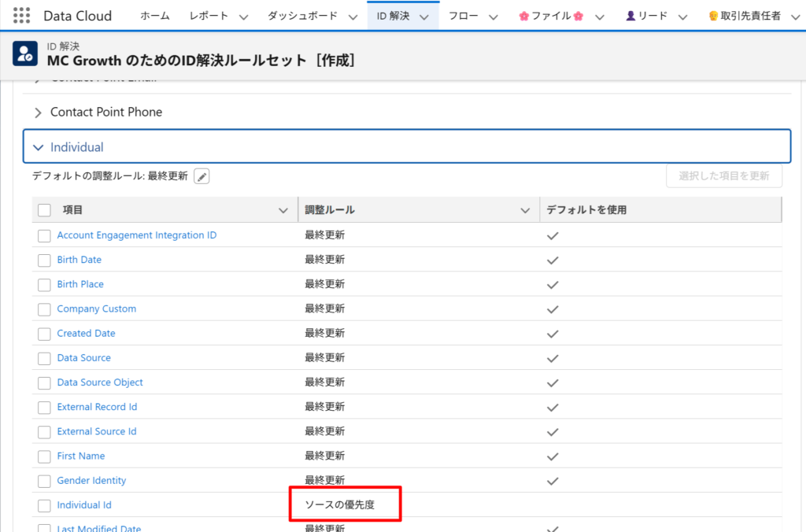Open the 取引先責任者 tab
Screen dimensions: 806x532
745,16
